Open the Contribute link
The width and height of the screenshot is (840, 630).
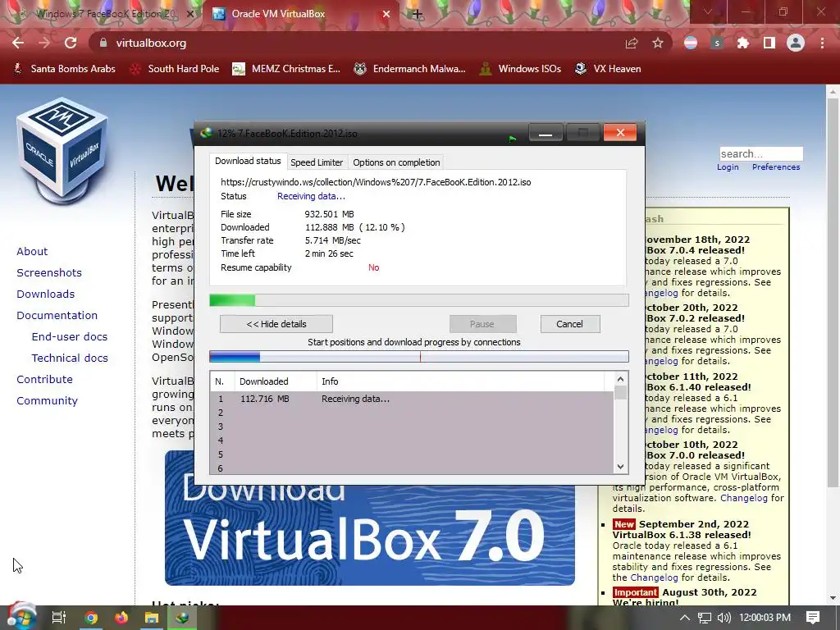pyautogui.click(x=44, y=379)
